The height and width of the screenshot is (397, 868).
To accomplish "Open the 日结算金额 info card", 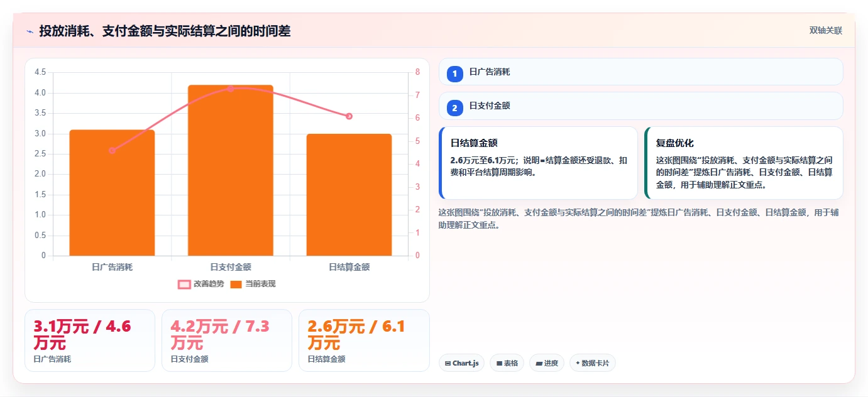I will 538,163.
